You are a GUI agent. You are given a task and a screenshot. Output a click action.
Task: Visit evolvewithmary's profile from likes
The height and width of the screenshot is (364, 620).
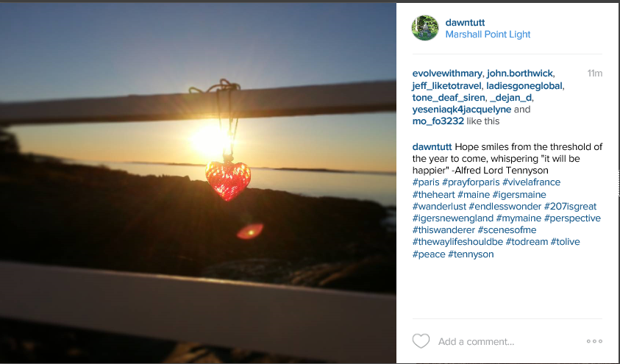(x=447, y=74)
